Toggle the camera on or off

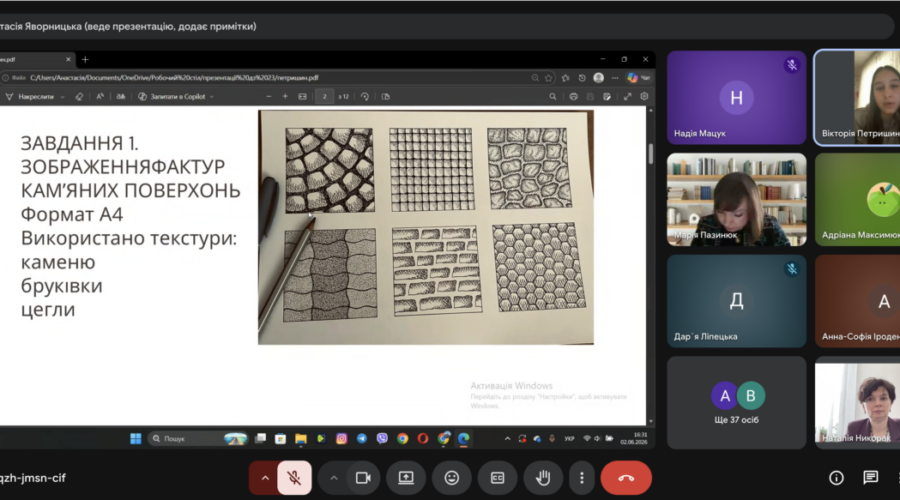pos(363,478)
